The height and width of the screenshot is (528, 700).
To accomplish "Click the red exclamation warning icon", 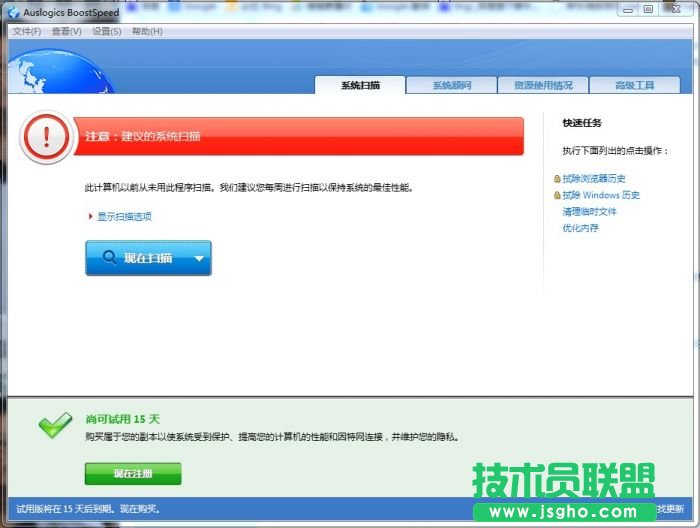I will coord(46,137).
